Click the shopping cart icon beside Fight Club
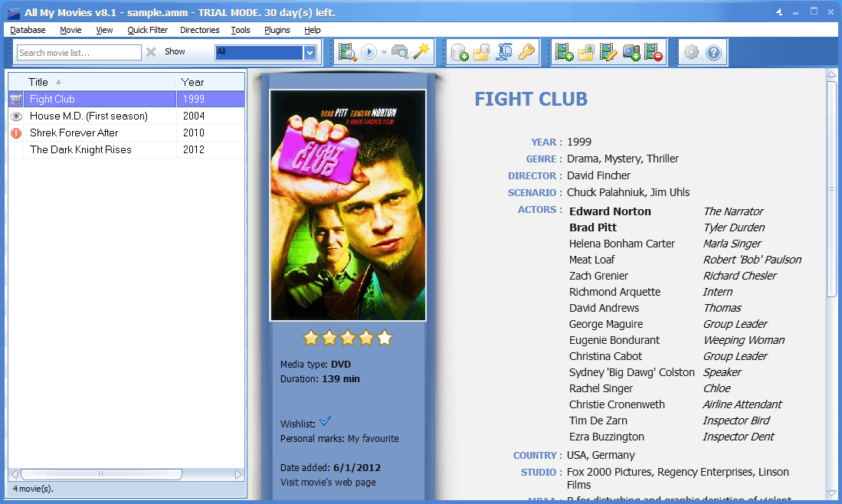 coord(16,99)
